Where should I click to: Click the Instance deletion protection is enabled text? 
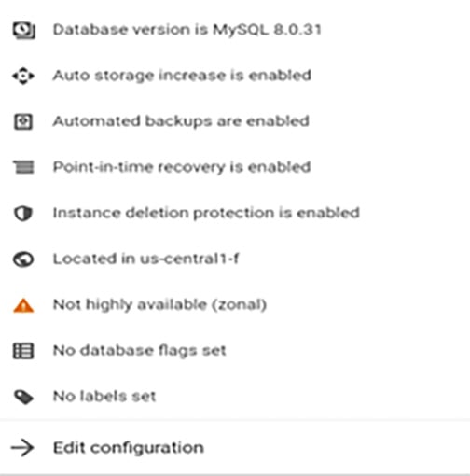pos(206,213)
